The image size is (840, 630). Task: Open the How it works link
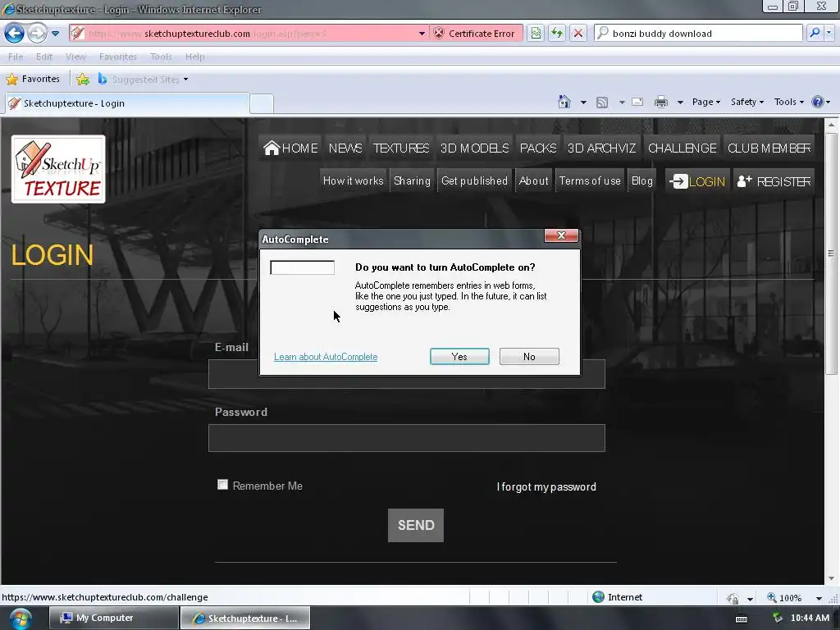[353, 181]
